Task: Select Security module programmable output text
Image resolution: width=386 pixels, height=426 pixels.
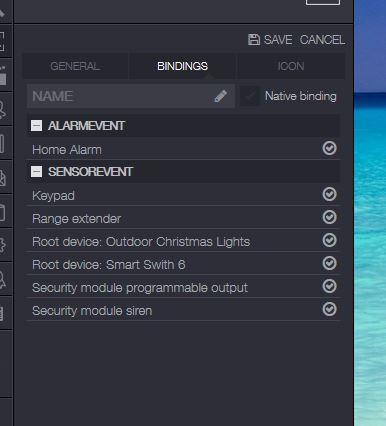Action: pos(140,288)
